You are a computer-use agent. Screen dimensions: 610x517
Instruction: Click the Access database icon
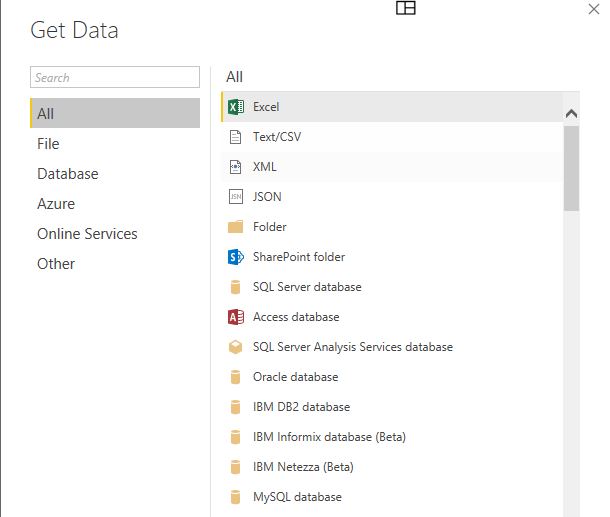236,317
